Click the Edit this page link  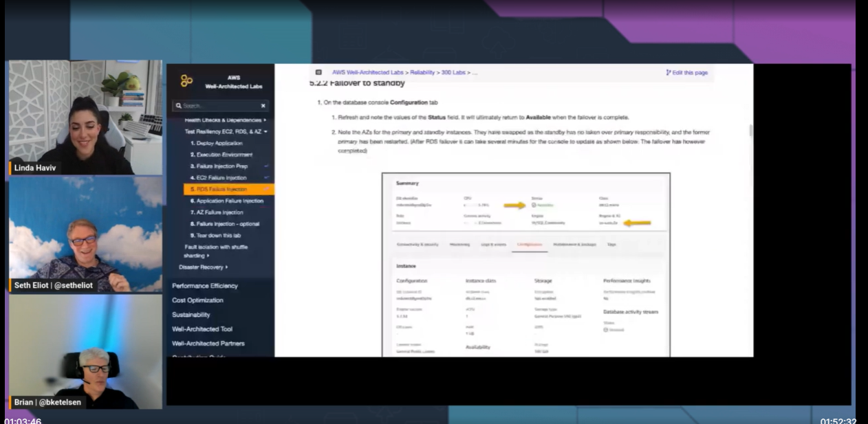coord(686,72)
